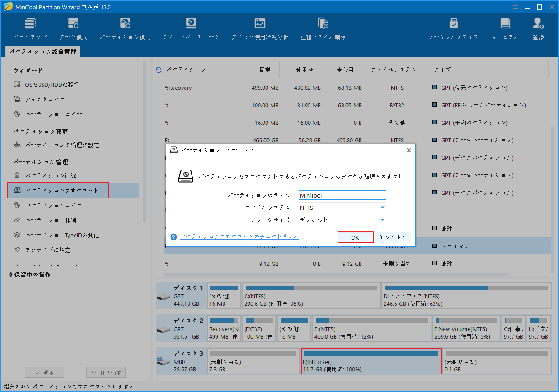Open the マニュアル (Manual)
The width and height of the screenshot is (559, 392).
[x=505, y=28]
